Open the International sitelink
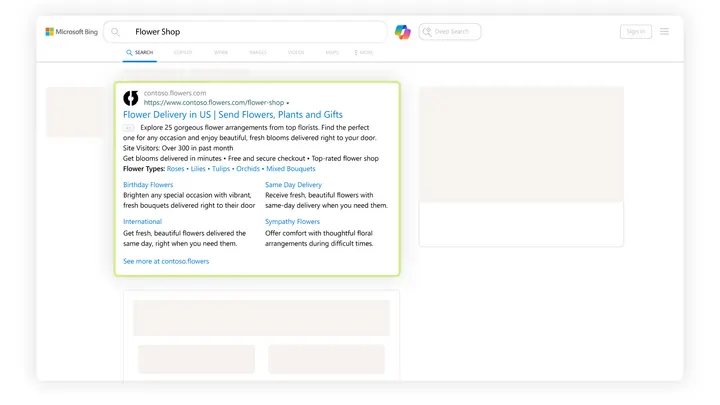720x405 pixels. 142,221
